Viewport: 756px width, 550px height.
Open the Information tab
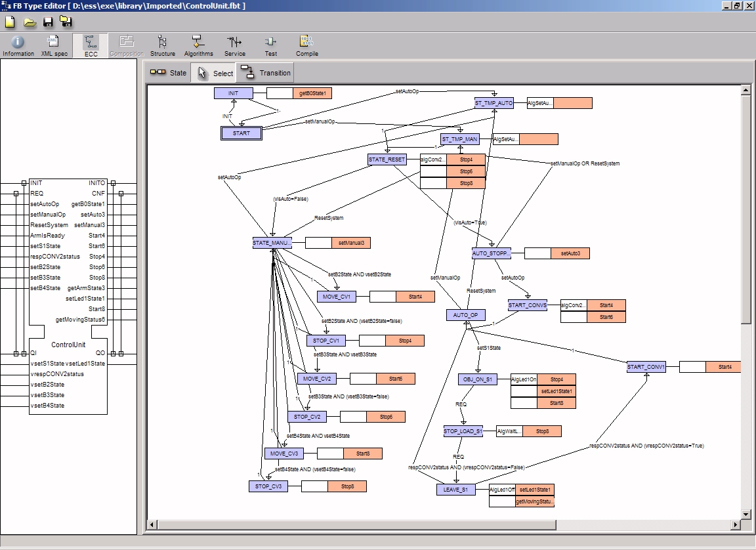[x=18, y=47]
